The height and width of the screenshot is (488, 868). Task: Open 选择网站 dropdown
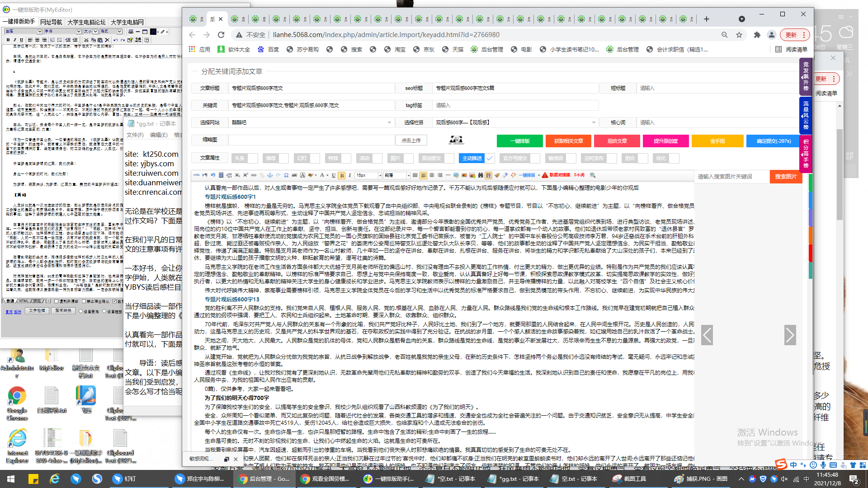coord(311,122)
